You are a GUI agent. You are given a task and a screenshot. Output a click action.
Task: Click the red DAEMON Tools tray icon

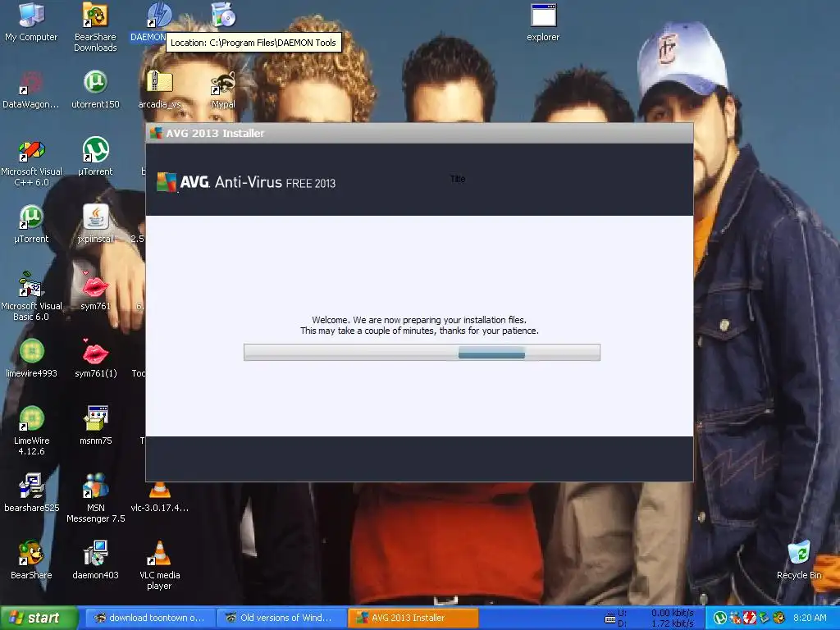750,618
